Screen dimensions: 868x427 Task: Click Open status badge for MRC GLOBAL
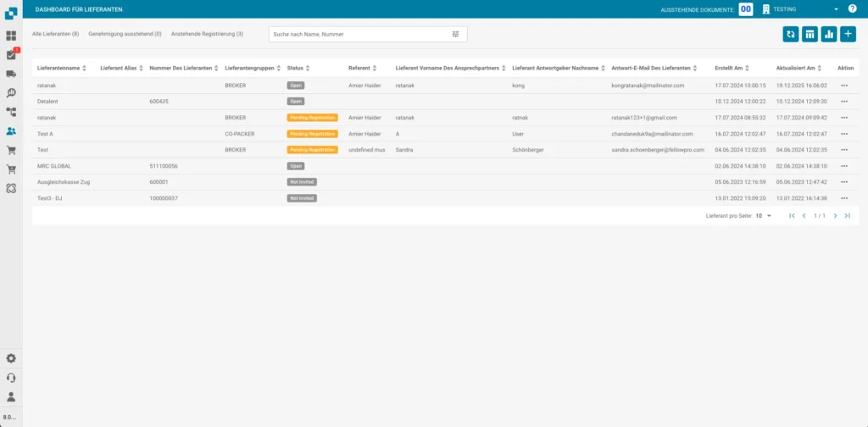point(296,166)
